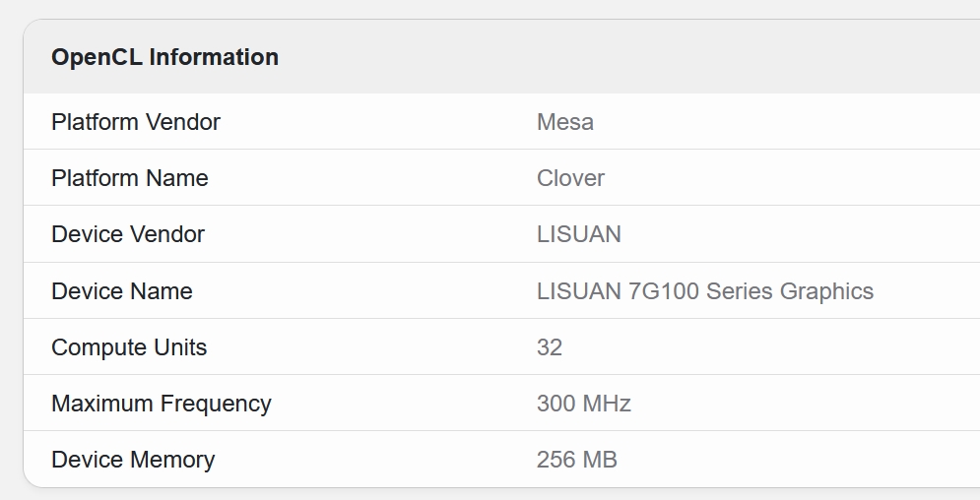Select the Compute Units label
Viewport: 980px width, 500px height.
click(x=129, y=347)
